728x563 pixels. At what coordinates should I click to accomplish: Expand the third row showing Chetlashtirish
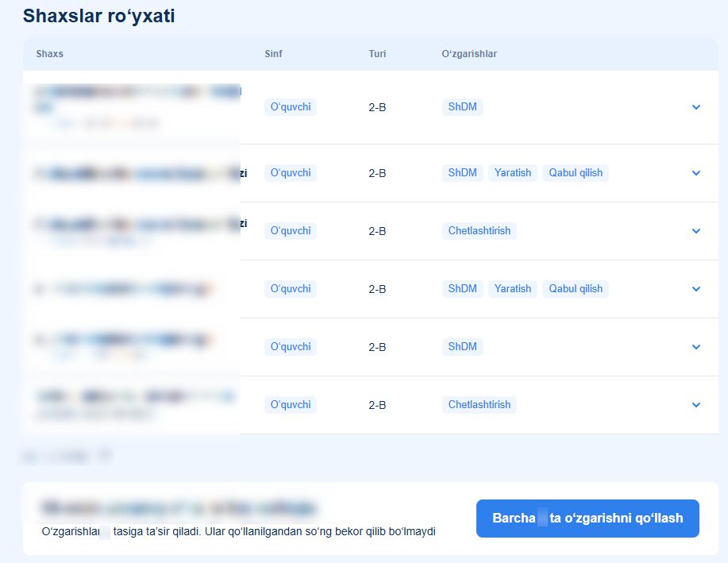695,231
